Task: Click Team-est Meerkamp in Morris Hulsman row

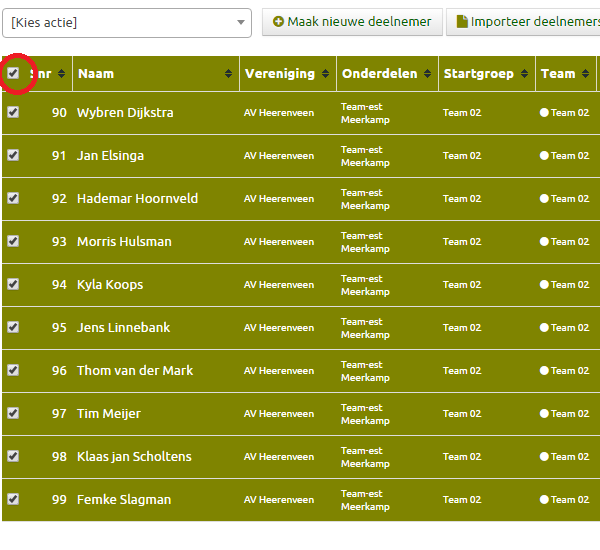Action: coord(365,242)
